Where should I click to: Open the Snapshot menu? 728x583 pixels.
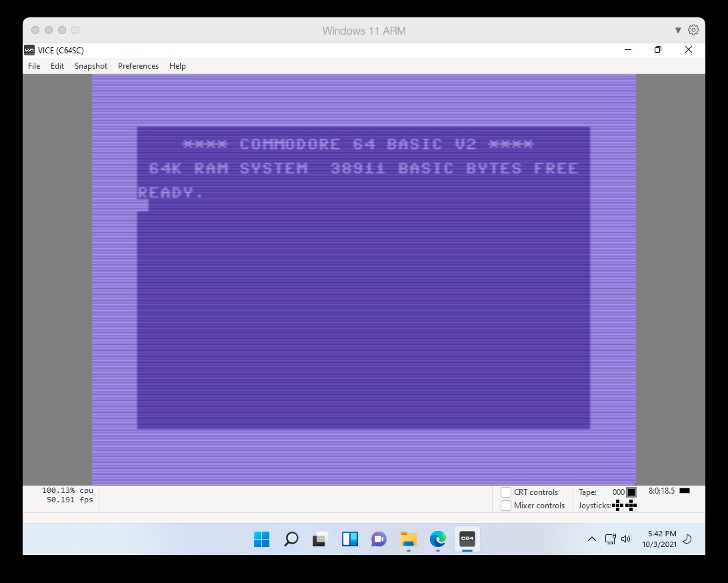91,66
